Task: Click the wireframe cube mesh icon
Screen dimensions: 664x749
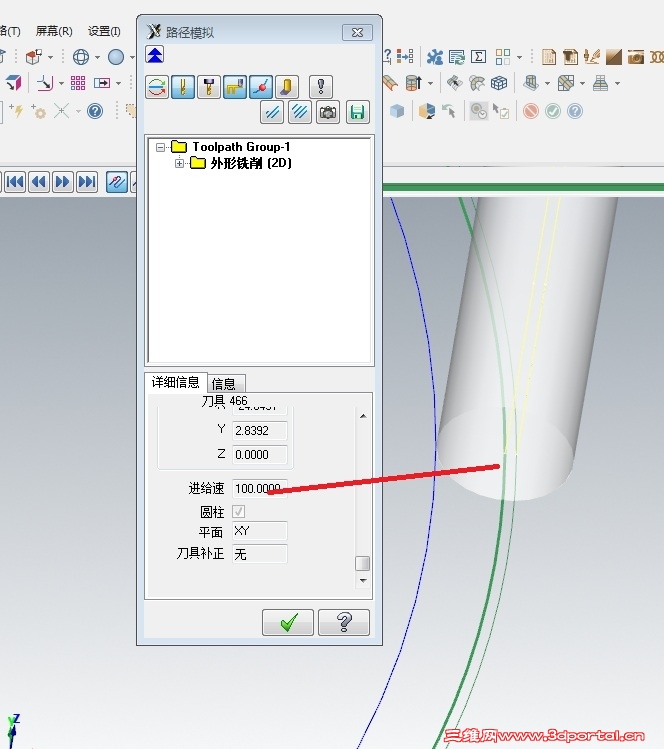Action: (499, 83)
